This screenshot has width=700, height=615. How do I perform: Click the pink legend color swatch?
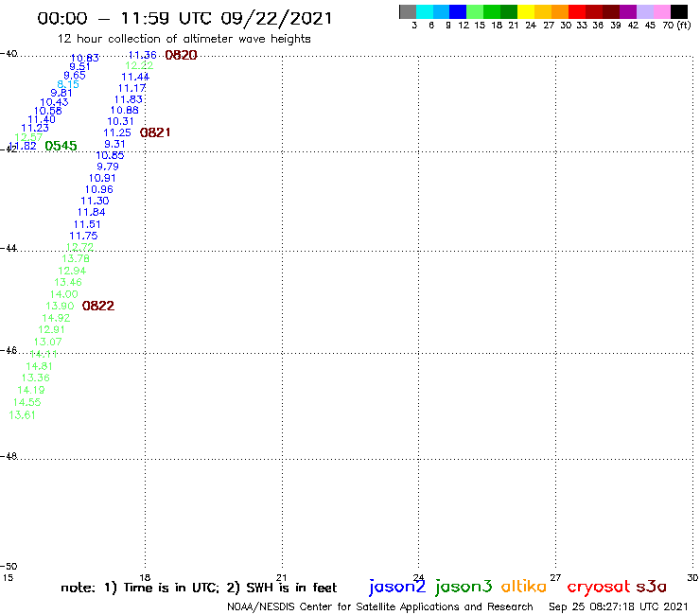662,11
